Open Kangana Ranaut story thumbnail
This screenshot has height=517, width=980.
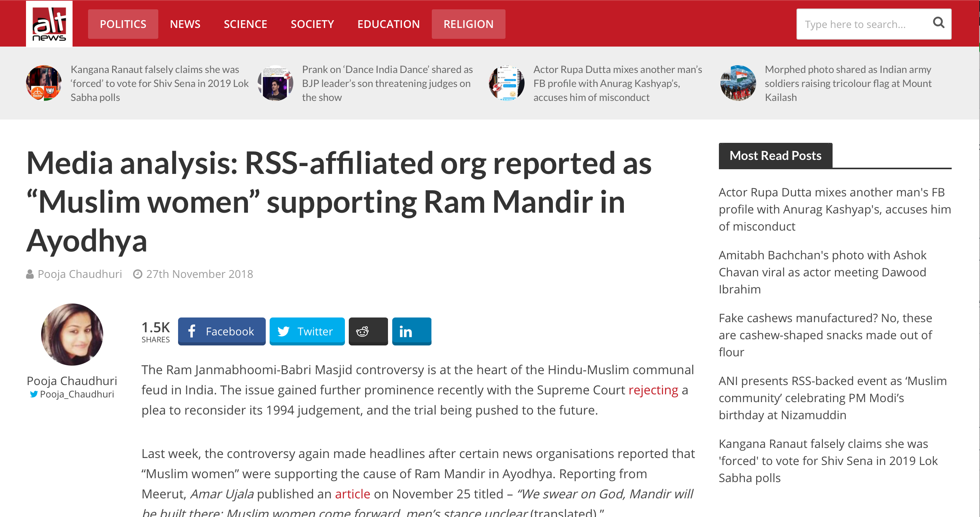[44, 83]
